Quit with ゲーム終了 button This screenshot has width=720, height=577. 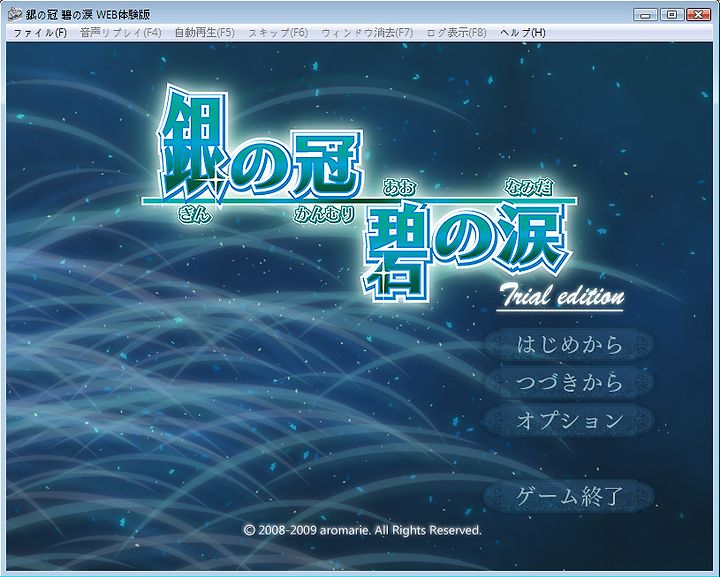[x=569, y=496]
